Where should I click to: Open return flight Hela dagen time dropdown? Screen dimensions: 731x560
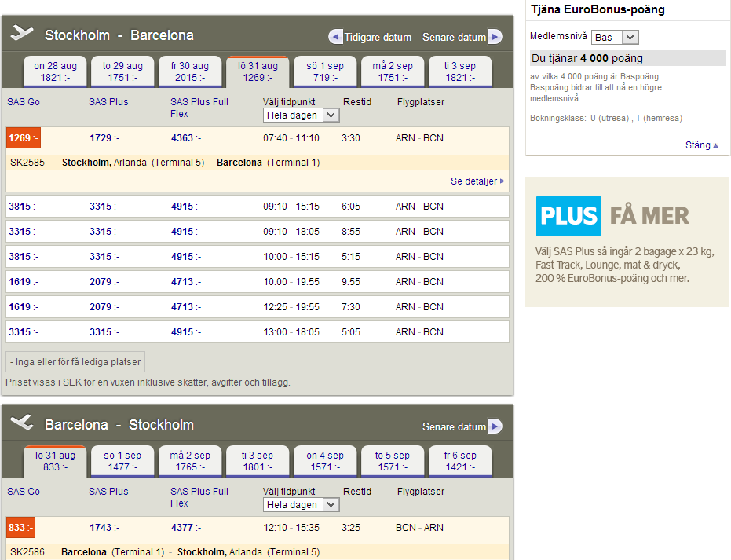(301, 505)
